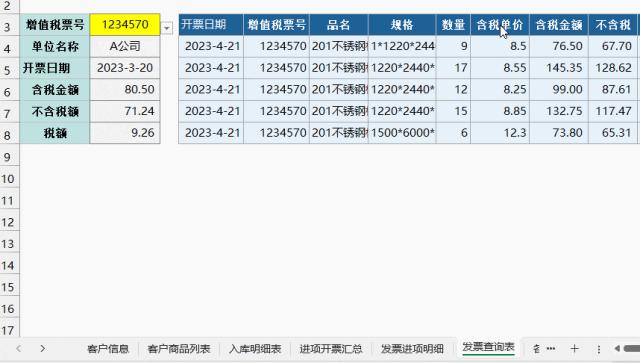Show more sheets with the ellipsis button
The image size is (640, 363).
pos(551,349)
